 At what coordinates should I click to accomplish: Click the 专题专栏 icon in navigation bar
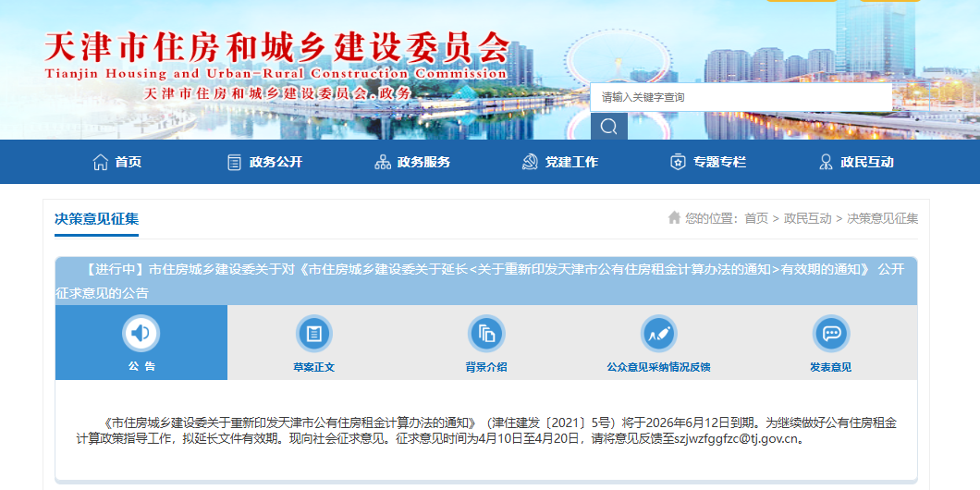(678, 162)
